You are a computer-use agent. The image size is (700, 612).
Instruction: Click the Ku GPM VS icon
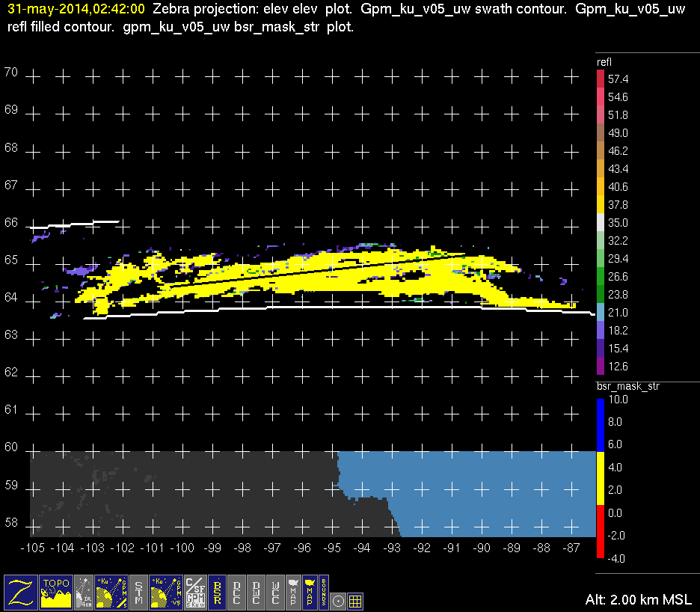(x=165, y=593)
